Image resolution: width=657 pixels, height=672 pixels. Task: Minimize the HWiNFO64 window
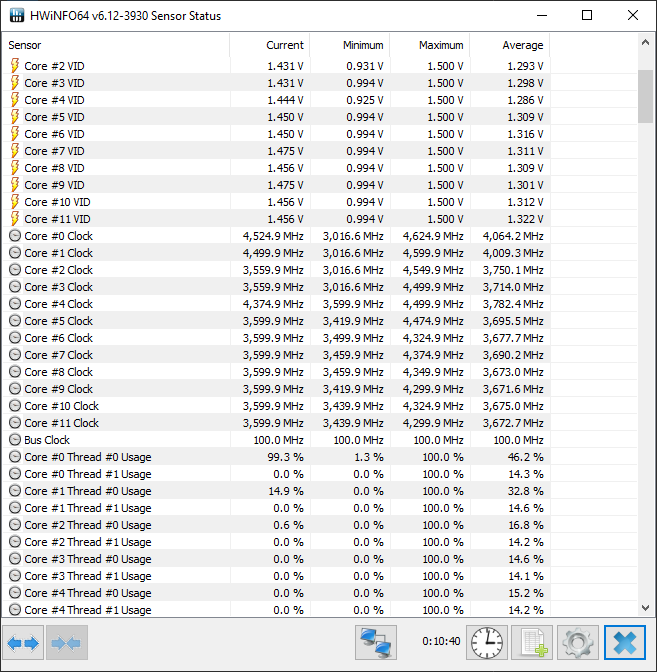click(x=542, y=15)
